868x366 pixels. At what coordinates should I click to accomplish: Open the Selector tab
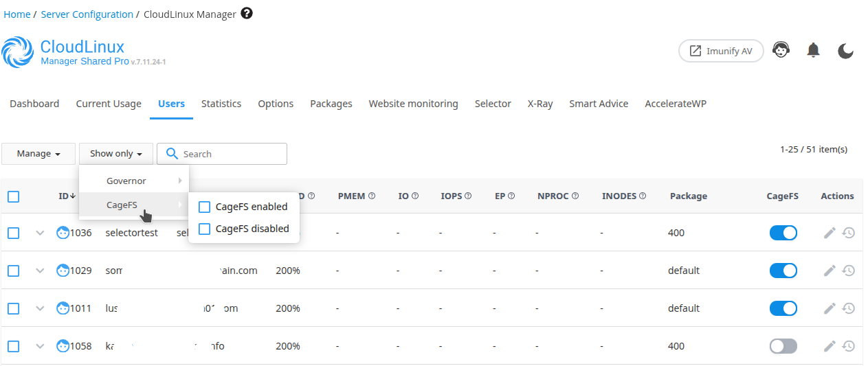tap(493, 104)
